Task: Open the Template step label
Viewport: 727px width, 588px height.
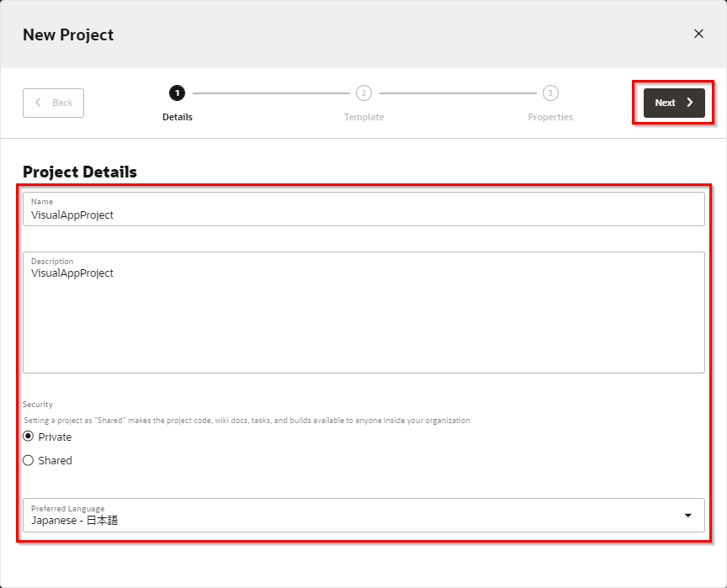Action: click(x=363, y=117)
